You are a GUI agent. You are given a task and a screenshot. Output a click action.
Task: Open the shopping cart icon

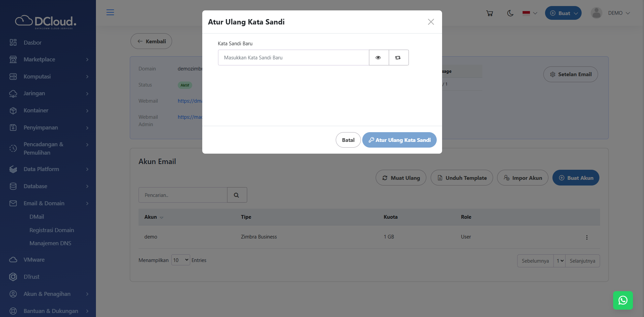489,13
